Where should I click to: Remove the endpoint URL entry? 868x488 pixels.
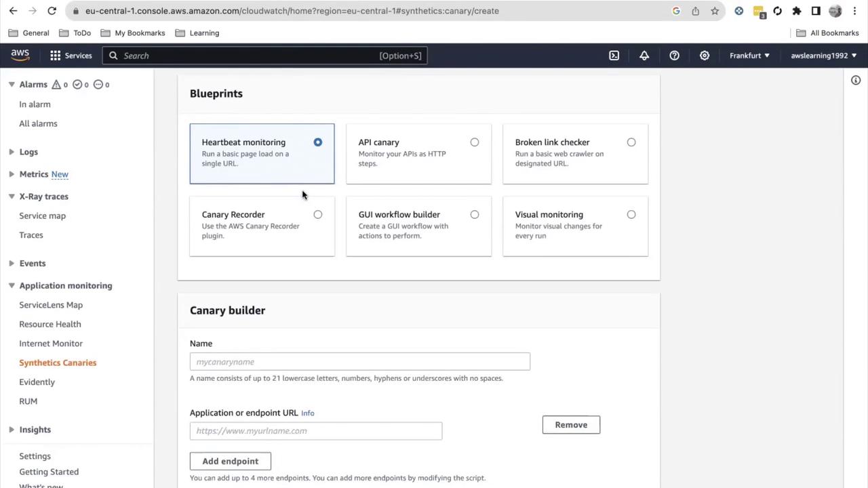571,425
